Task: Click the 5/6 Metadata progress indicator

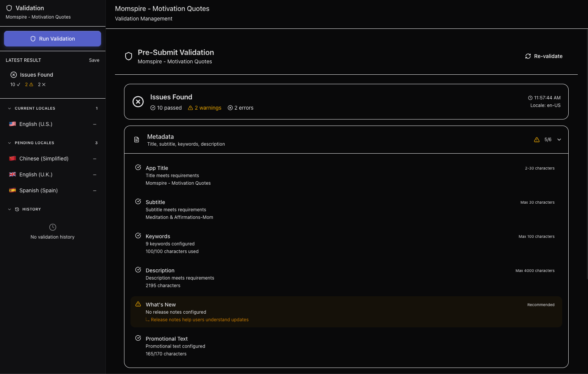Action: (547, 140)
